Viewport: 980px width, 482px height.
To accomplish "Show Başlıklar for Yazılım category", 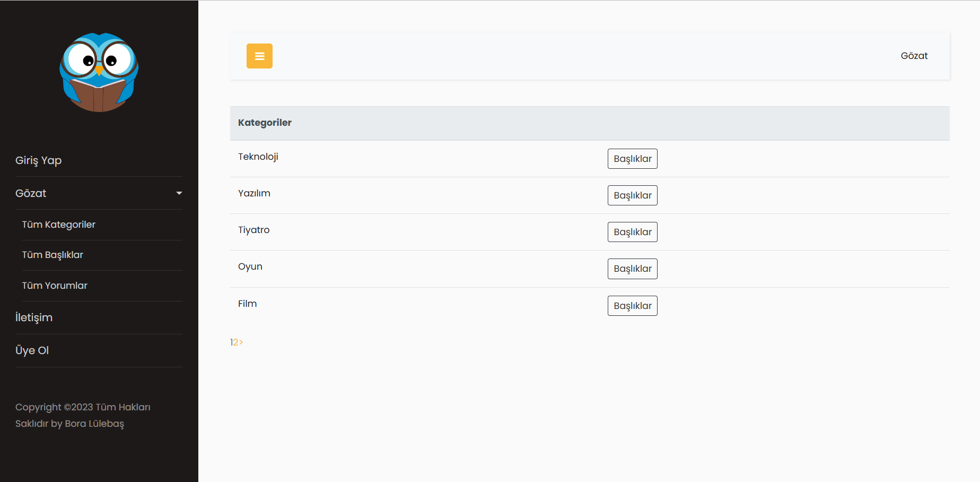I will coord(633,195).
